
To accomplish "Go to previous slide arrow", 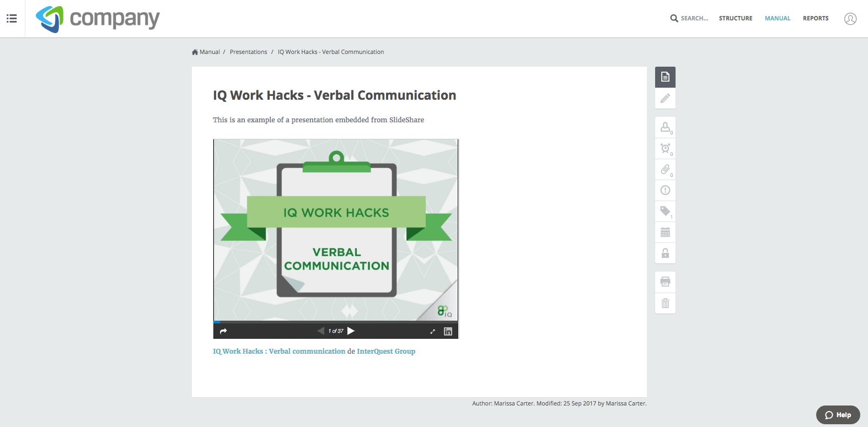I will click(x=320, y=331).
